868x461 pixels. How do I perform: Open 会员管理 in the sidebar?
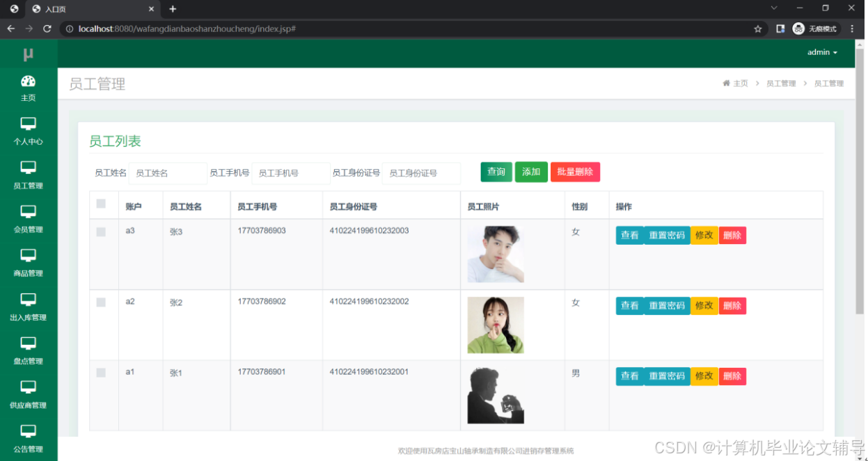click(28, 219)
